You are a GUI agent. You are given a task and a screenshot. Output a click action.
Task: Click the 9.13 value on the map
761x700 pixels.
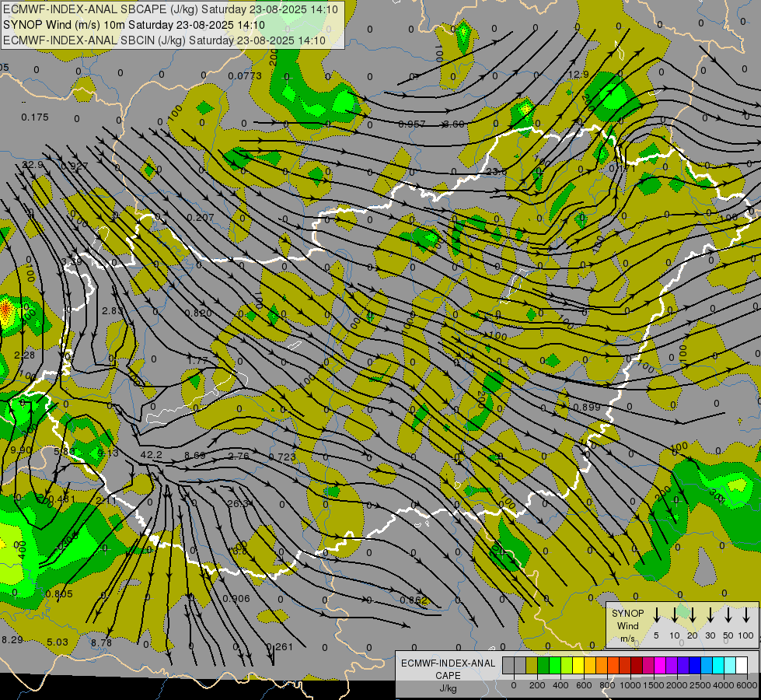coord(108,453)
